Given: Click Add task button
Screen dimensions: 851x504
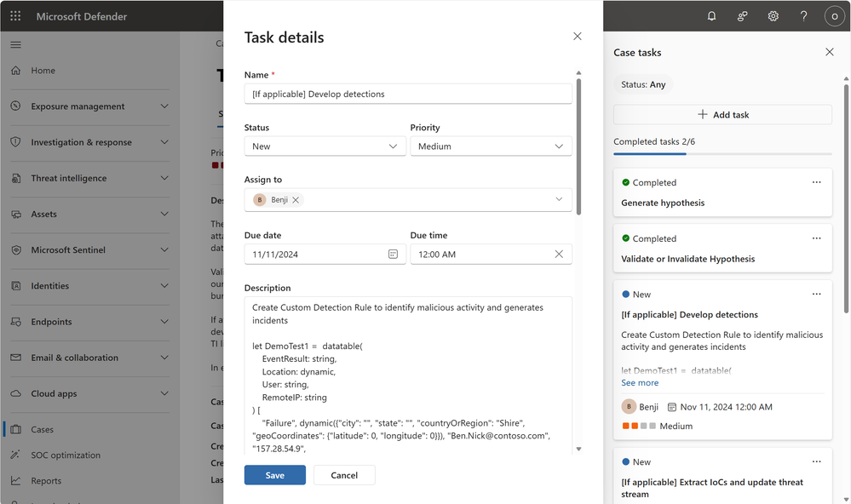Looking at the screenshot, I should (722, 114).
